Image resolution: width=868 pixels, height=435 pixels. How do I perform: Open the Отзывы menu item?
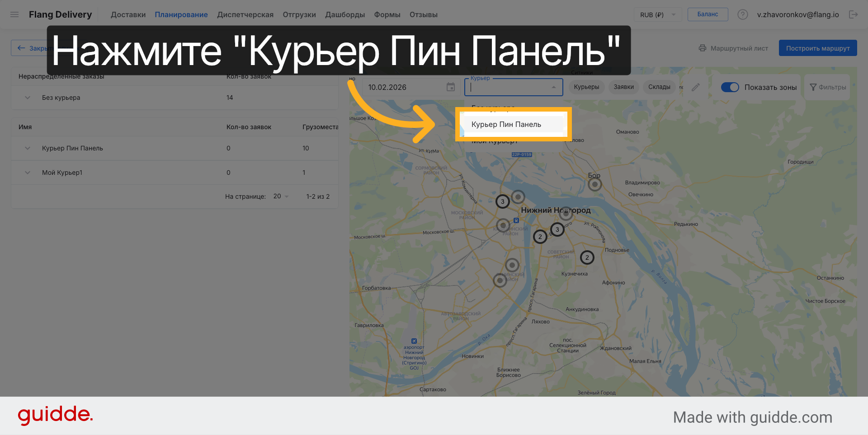pos(423,14)
